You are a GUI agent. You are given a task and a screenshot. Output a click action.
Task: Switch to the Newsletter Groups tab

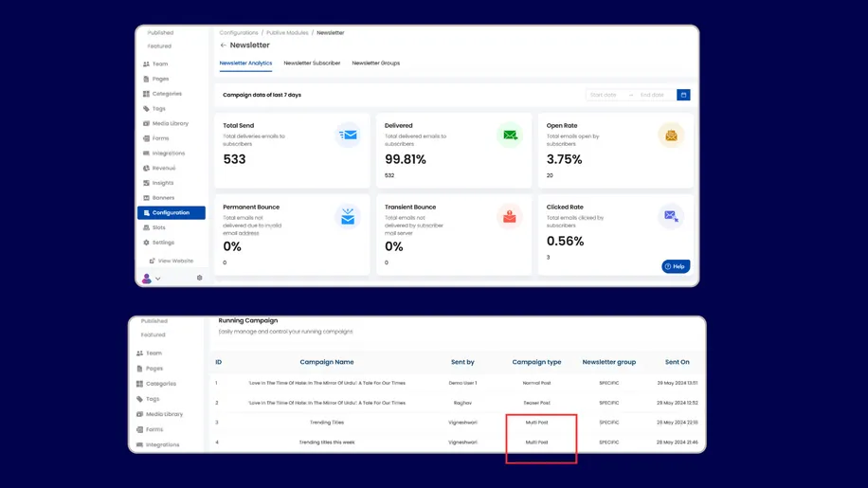(375, 63)
